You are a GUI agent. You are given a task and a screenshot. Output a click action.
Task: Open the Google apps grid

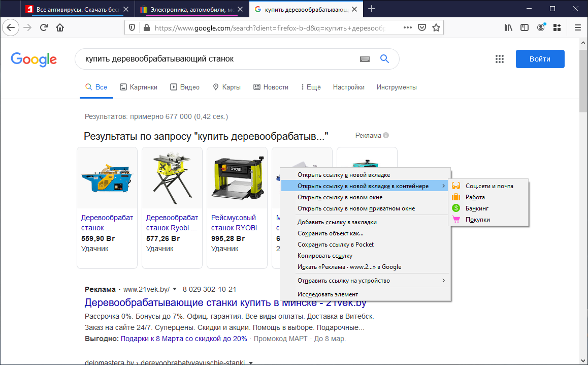coord(500,59)
